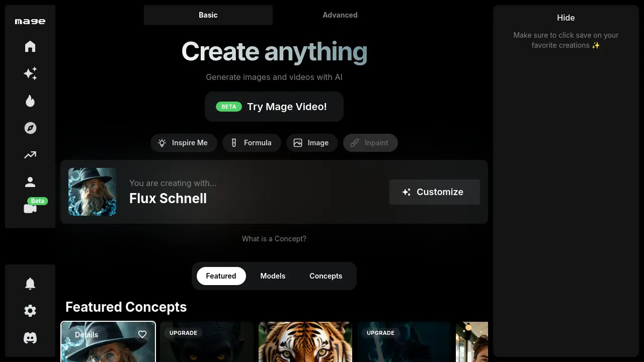This screenshot has height=362, width=644.
Task: Open What is a Concept? link
Action: click(274, 239)
